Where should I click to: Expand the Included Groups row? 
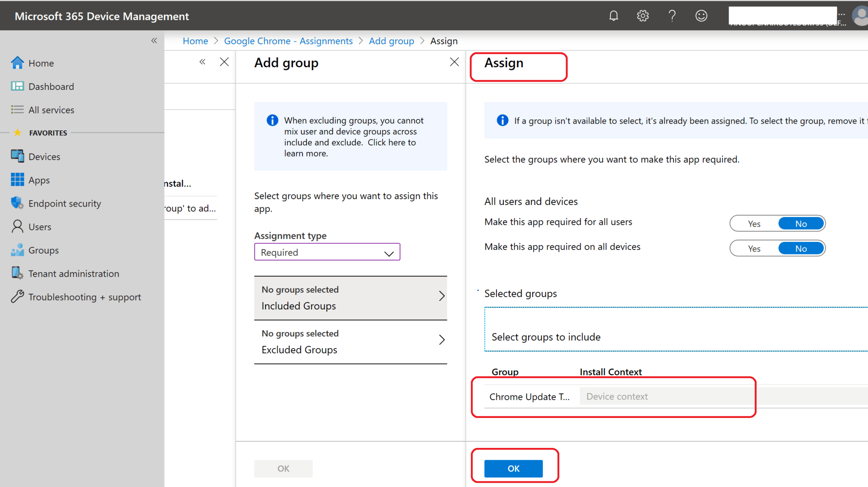click(x=350, y=298)
